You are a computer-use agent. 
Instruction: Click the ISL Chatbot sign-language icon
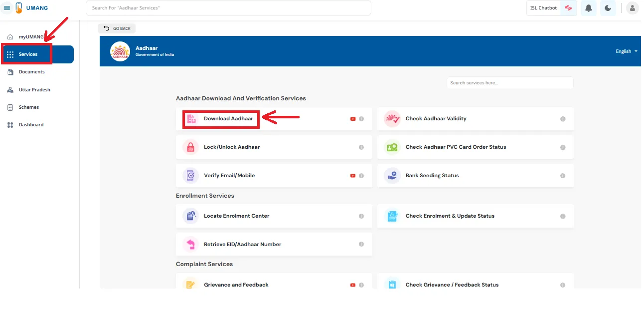coord(568,8)
